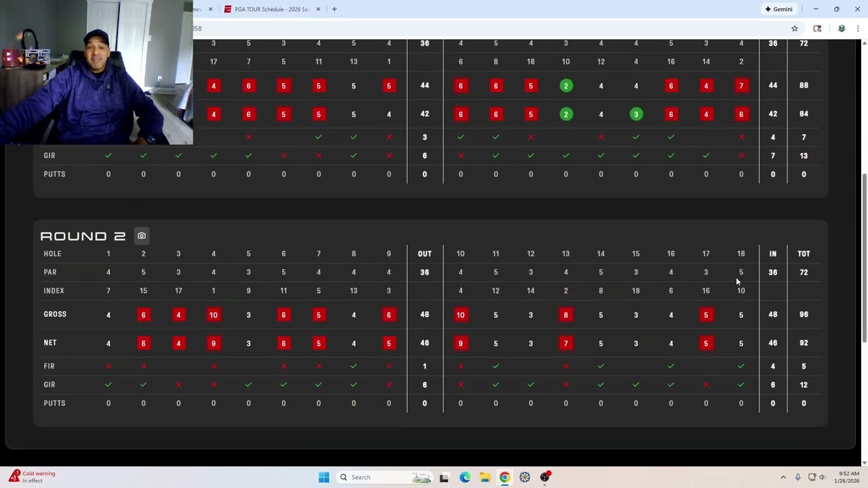868x488 pixels.
Task: Open the Chrome three-dot menu
Action: [859, 28]
